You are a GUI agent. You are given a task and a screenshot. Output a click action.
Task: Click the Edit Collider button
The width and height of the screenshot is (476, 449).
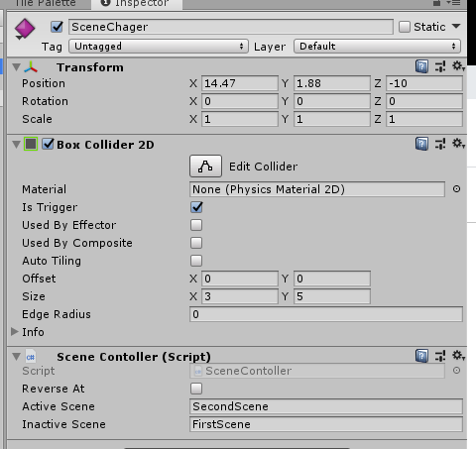coord(205,167)
